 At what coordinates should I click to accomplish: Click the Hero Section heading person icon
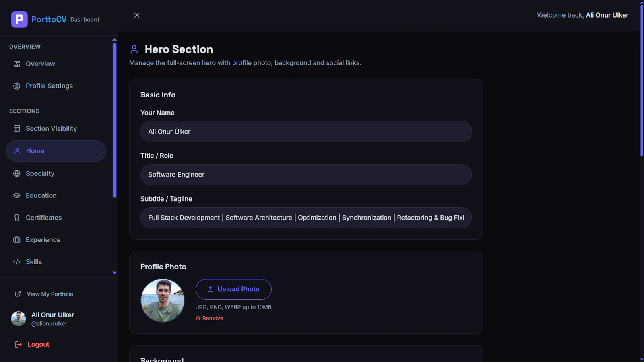click(x=134, y=49)
